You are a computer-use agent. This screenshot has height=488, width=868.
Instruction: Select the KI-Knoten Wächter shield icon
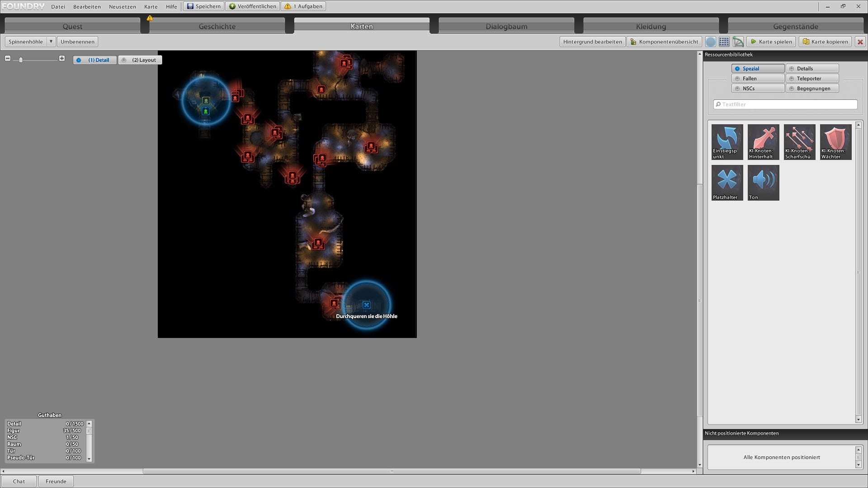point(835,141)
